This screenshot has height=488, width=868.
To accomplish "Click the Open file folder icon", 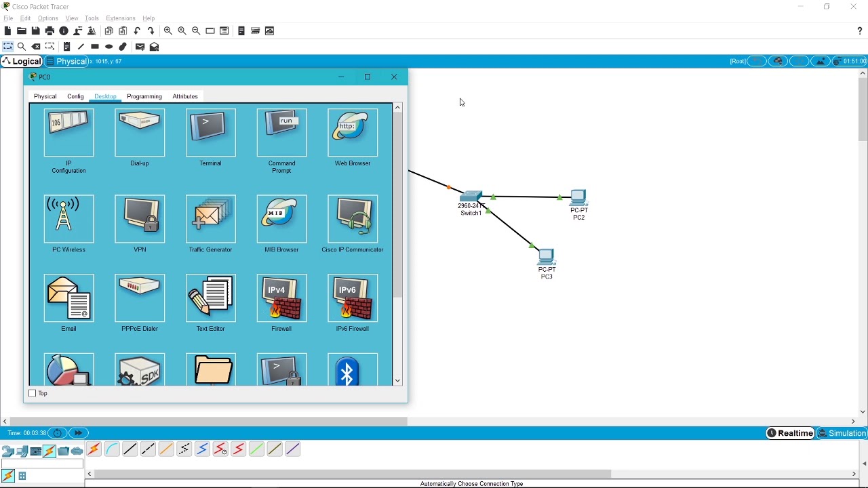I will (22, 31).
